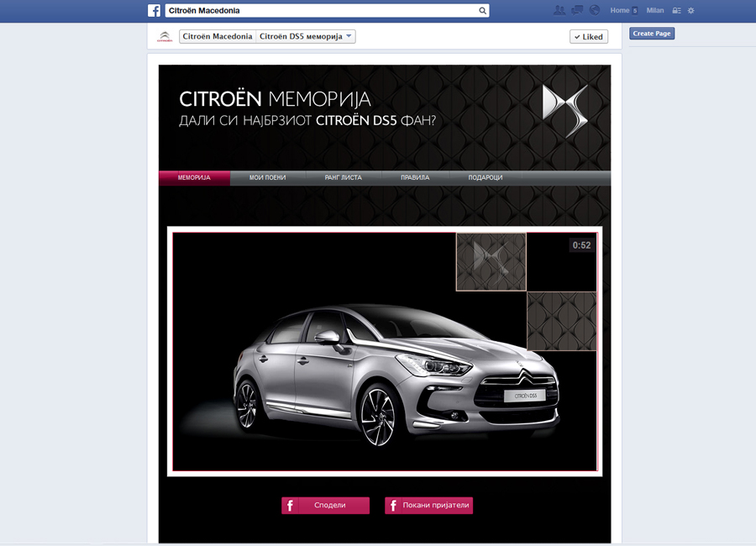
Task: Open friend requests icon on Facebook toolbar
Action: coord(559,9)
